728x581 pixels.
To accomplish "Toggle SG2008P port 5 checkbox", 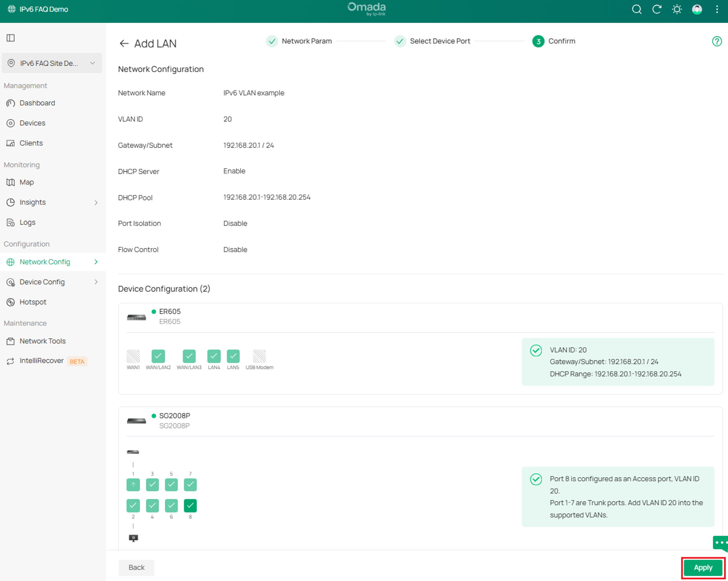I will (171, 485).
